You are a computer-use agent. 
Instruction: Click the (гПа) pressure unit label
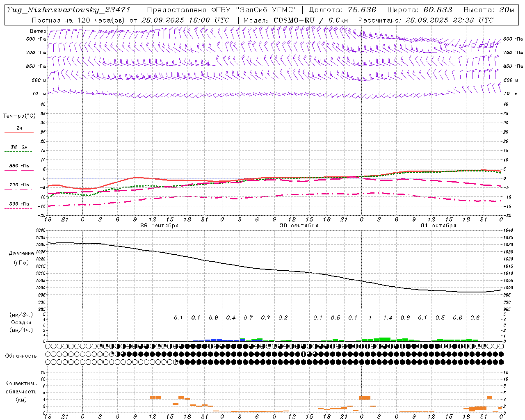[x=21, y=262]
